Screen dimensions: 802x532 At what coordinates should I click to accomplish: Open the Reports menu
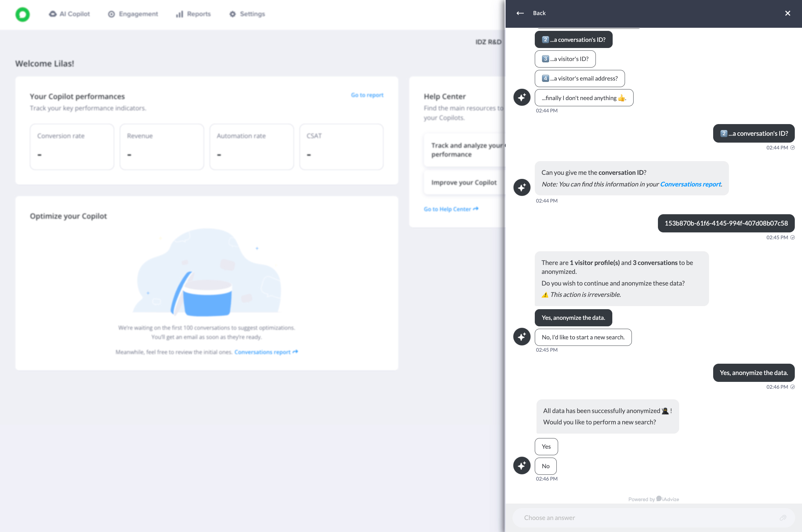click(x=193, y=14)
